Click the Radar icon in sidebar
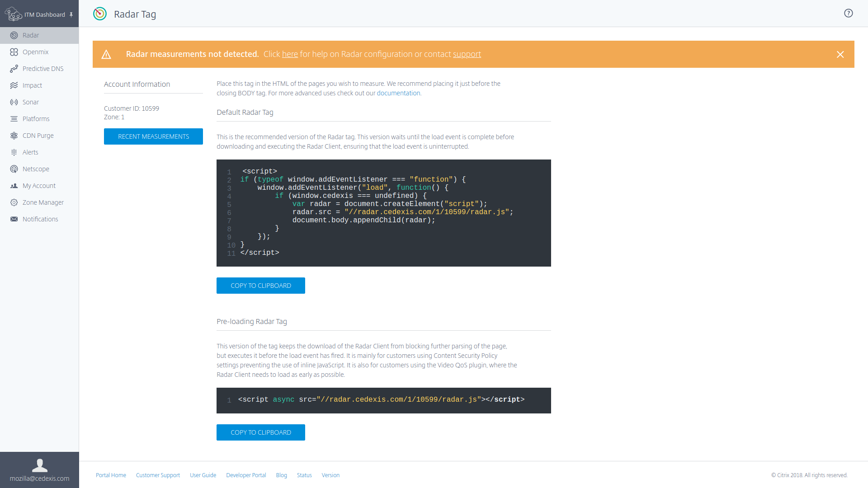Image resolution: width=868 pixels, height=488 pixels. (x=14, y=35)
